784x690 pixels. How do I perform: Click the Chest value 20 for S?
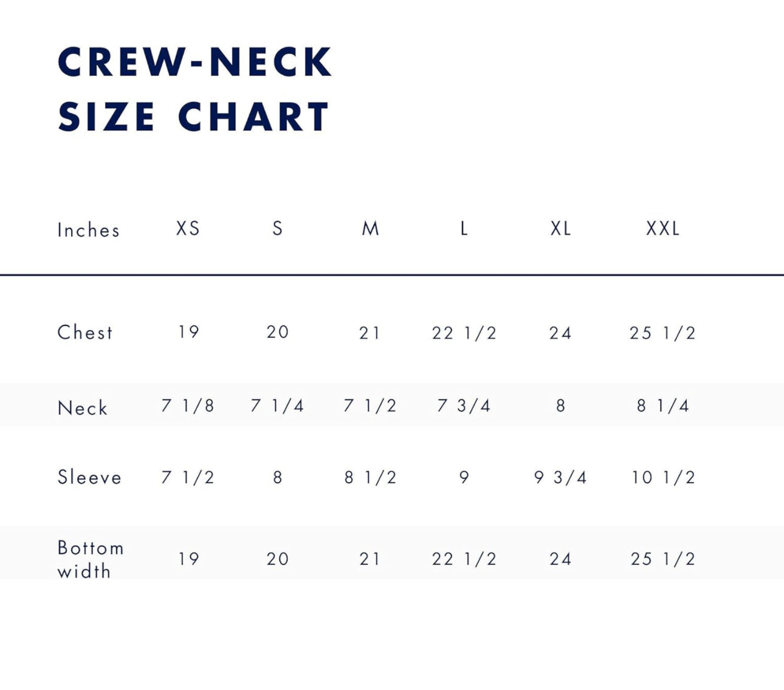coord(277,332)
